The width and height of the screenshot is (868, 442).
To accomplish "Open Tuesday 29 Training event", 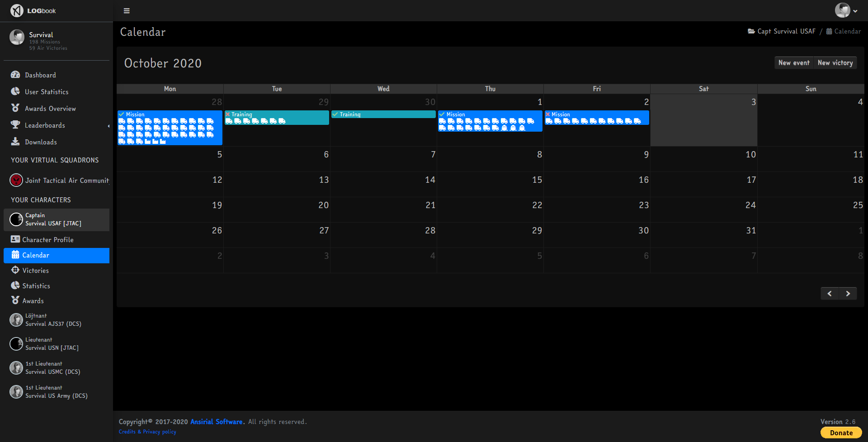I will tap(277, 118).
